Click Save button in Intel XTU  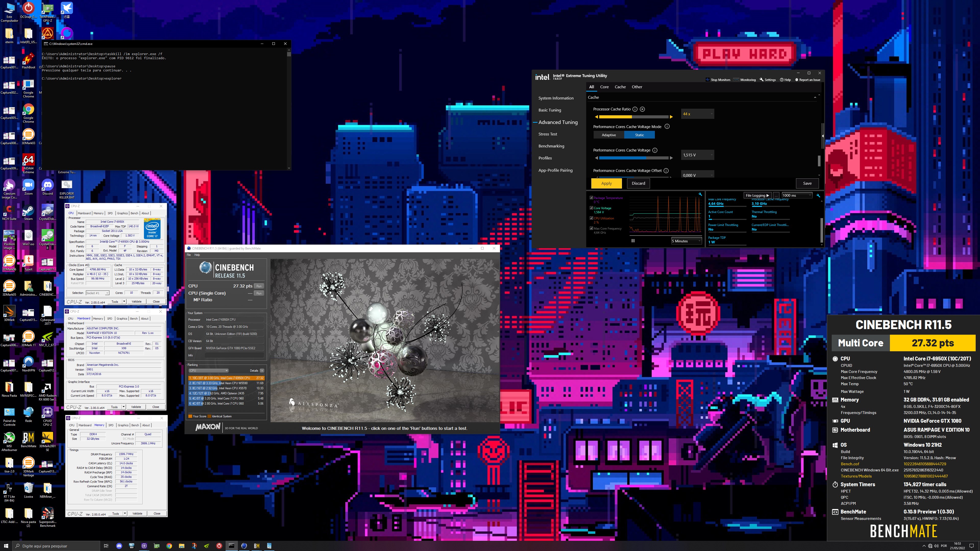pos(807,183)
